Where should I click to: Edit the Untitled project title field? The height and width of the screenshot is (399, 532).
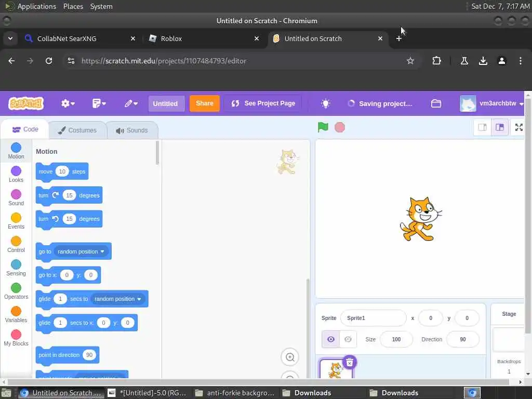(166, 103)
